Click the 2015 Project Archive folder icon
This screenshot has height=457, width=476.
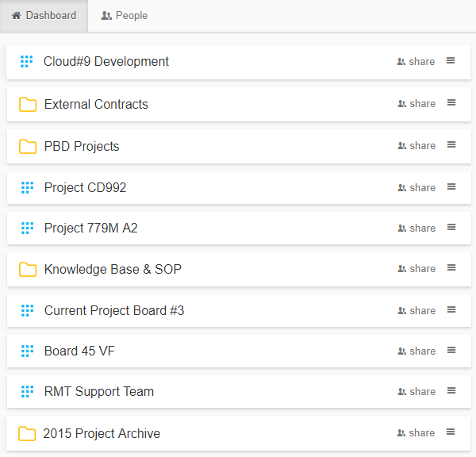[27, 433]
